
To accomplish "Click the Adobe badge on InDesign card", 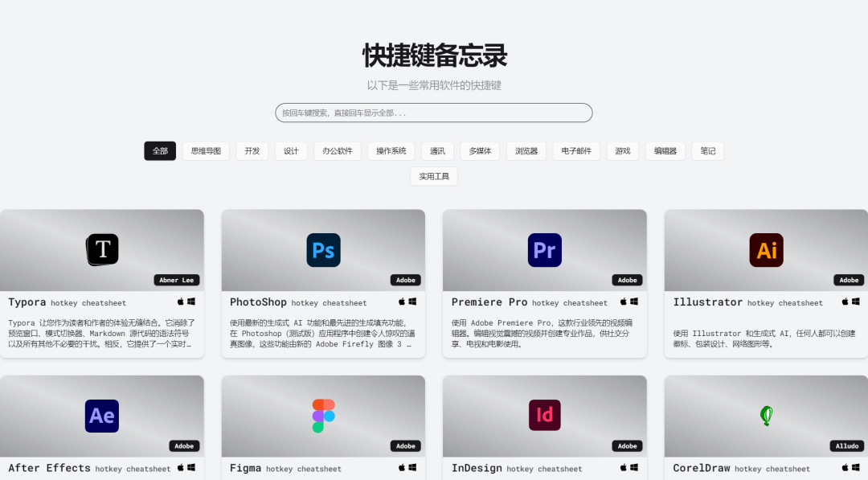I will [x=627, y=446].
